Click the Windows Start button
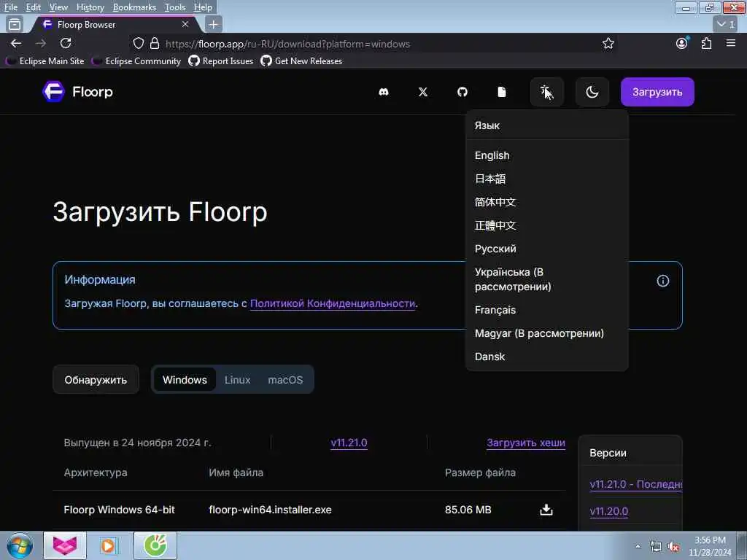This screenshot has height=560, width=747. tap(19, 545)
